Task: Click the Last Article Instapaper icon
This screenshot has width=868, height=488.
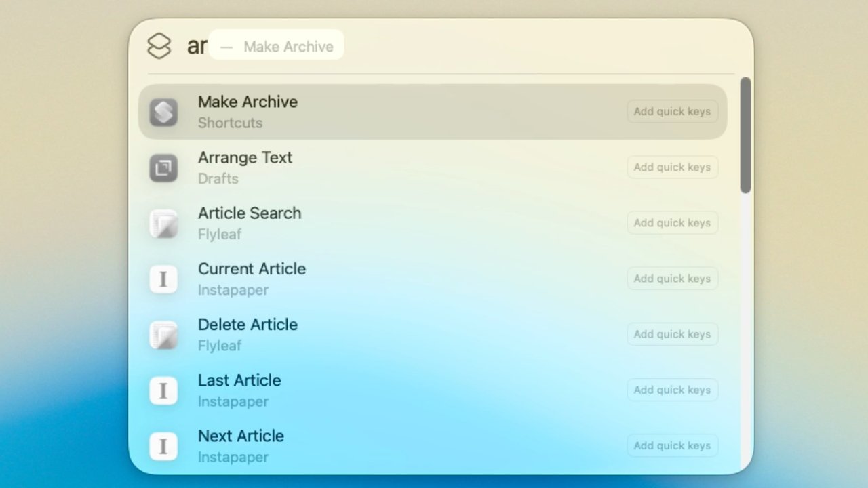Action: pos(163,390)
